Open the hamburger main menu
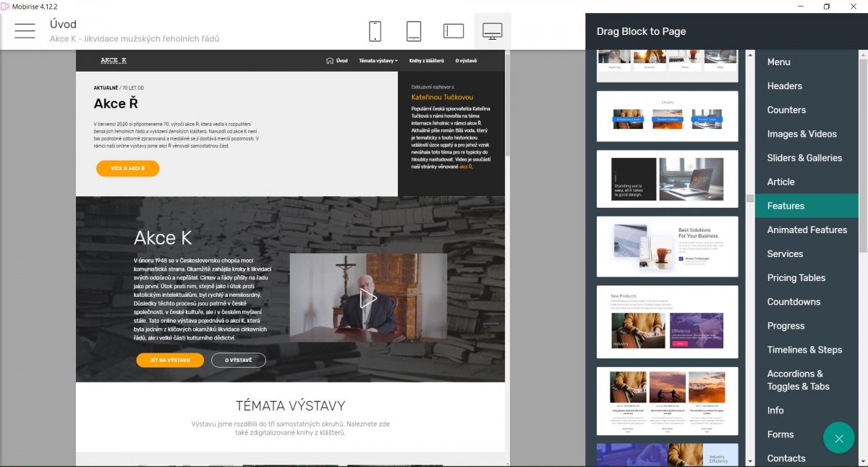The image size is (868, 467). coord(25,30)
